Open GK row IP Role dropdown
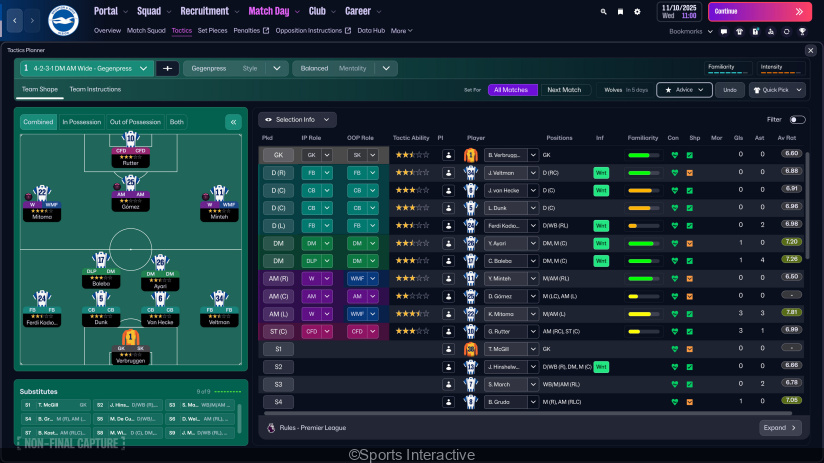The width and height of the screenshot is (824, 463). pyautogui.click(x=316, y=155)
